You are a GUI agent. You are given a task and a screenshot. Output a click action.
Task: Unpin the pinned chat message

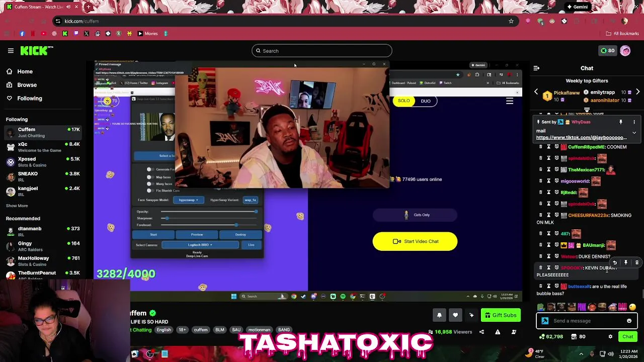[620, 122]
